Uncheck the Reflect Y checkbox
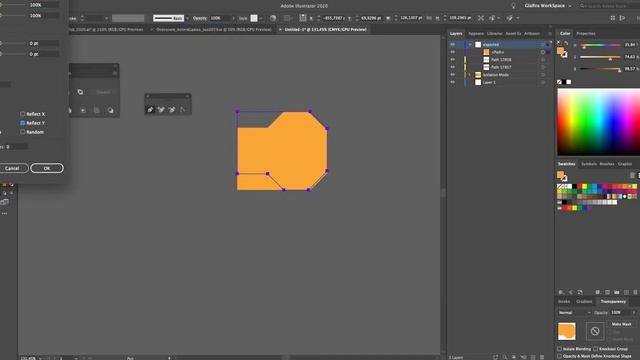Viewport: 640px width, 360px height. click(x=22, y=123)
